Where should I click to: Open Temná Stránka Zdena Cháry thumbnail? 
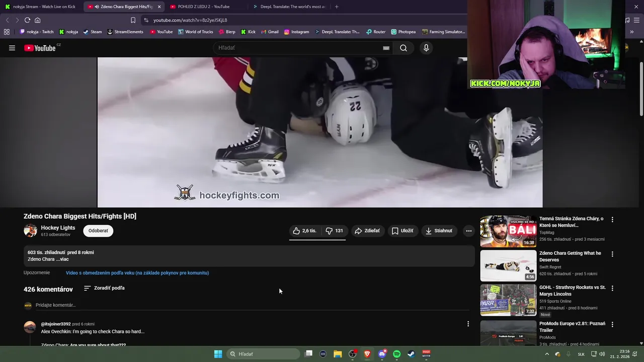[508, 231]
